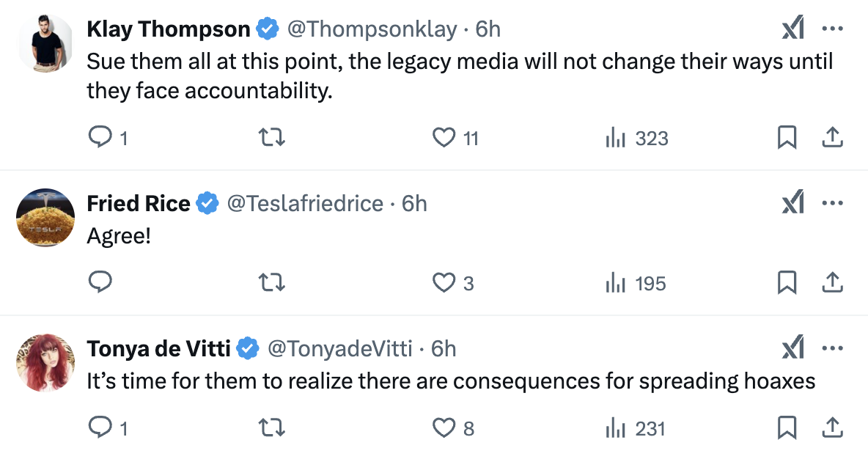Reply to Fried Rice's tweet
This screenshot has width=868, height=459.
(100, 282)
